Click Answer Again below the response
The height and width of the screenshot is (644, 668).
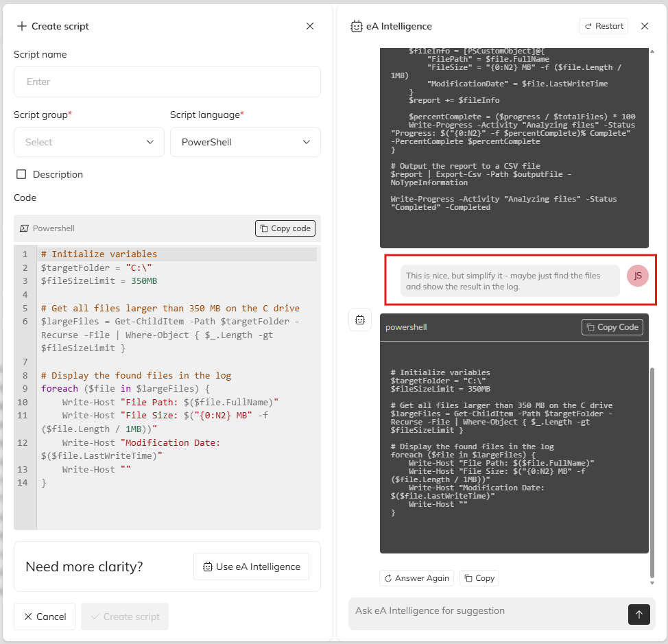pyautogui.click(x=416, y=578)
